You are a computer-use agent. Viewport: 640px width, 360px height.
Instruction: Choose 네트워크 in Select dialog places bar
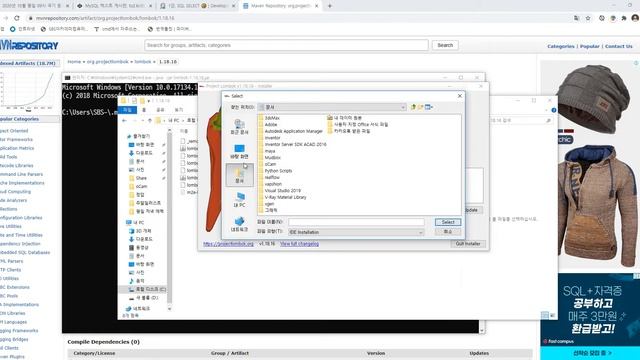(239, 224)
